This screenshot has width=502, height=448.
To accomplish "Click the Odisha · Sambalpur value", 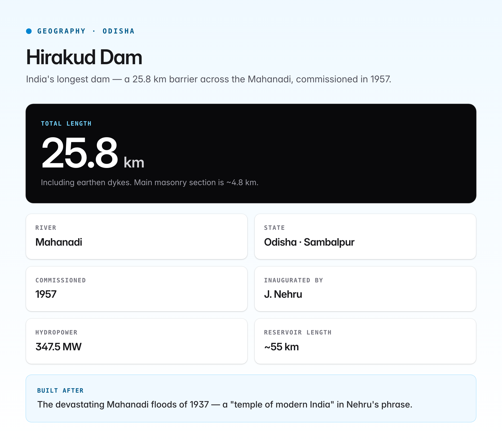I will 309,242.
